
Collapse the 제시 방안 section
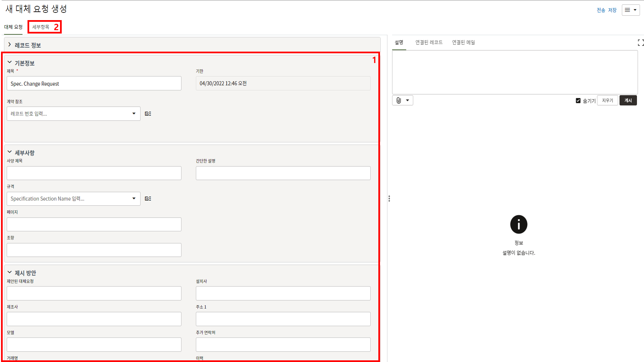(9, 273)
